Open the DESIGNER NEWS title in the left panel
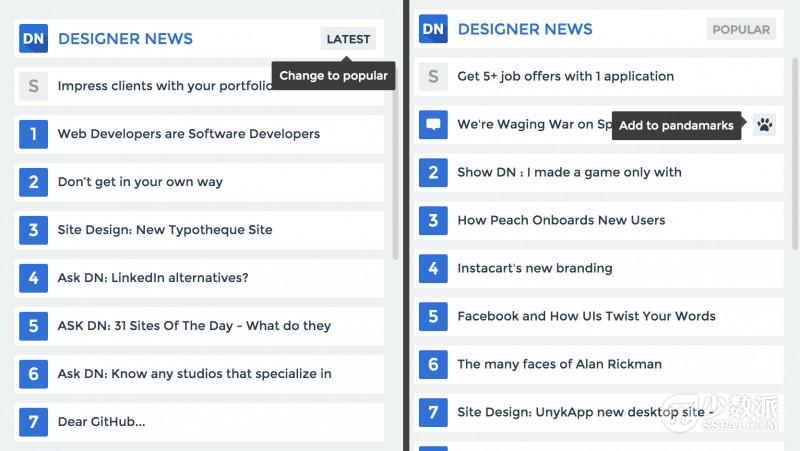This screenshot has height=451, width=800. pos(126,39)
